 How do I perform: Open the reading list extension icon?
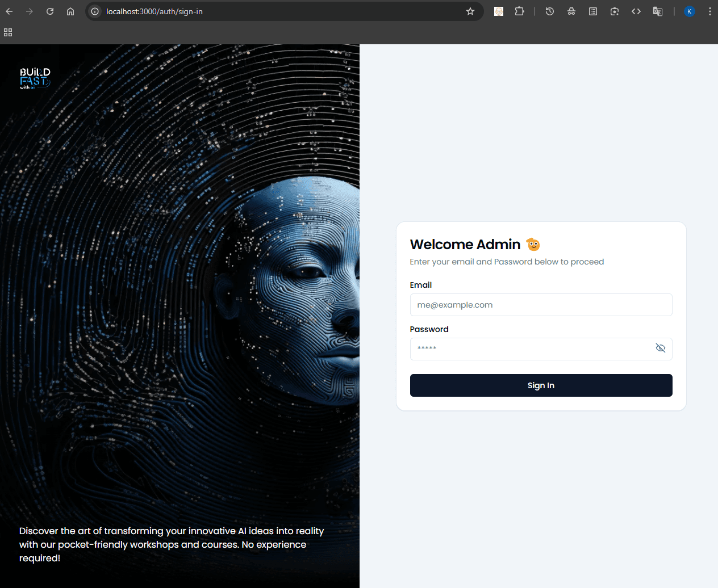pyautogui.click(x=593, y=11)
